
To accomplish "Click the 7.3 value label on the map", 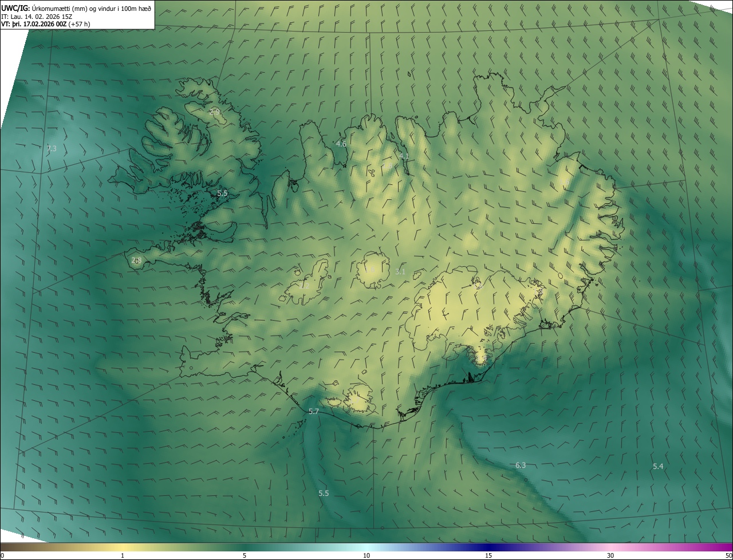I will [x=52, y=149].
